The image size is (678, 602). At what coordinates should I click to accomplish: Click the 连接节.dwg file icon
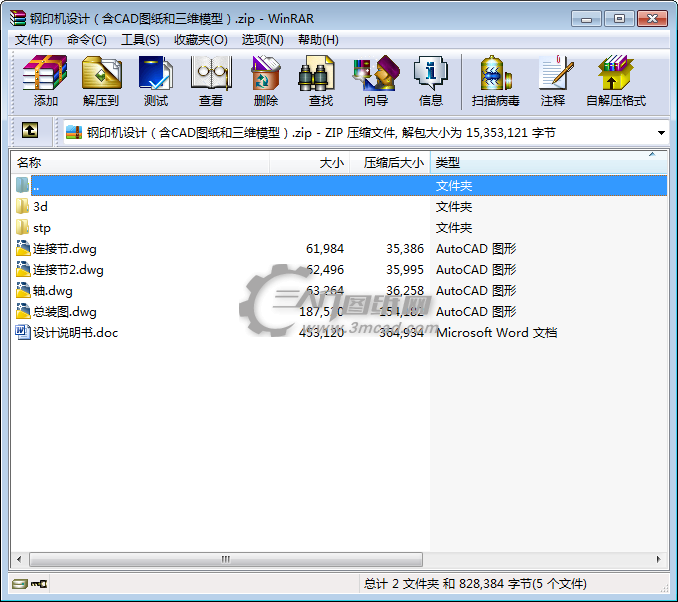[x=22, y=248]
